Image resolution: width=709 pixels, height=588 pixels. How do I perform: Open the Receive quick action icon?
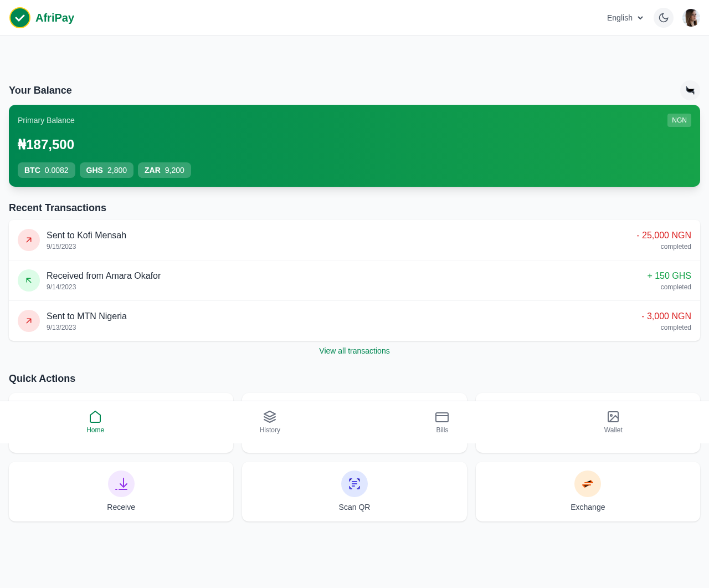121,483
